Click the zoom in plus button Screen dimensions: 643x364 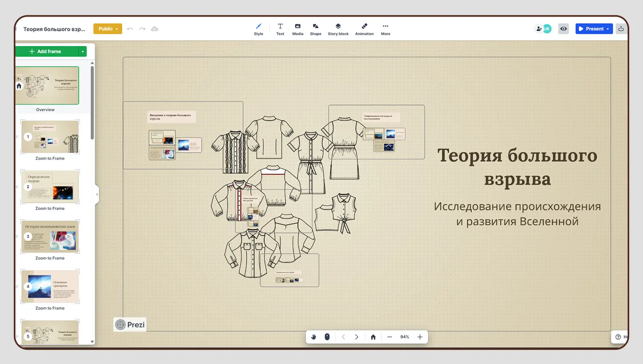(x=420, y=337)
